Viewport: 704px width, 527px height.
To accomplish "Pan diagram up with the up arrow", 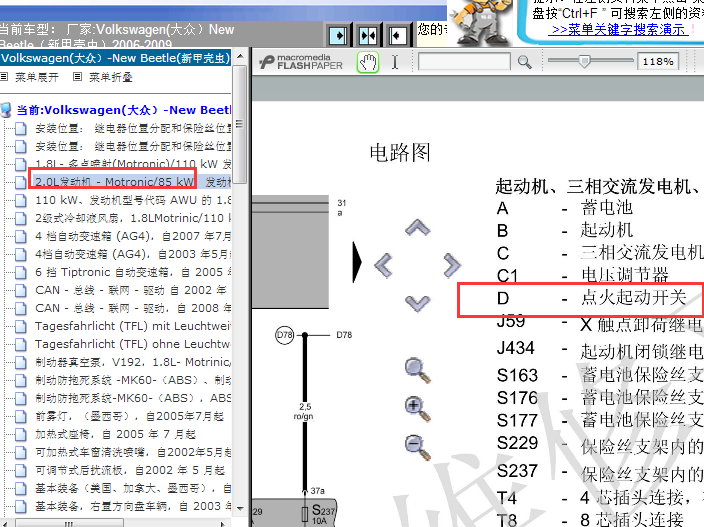I will [x=418, y=228].
